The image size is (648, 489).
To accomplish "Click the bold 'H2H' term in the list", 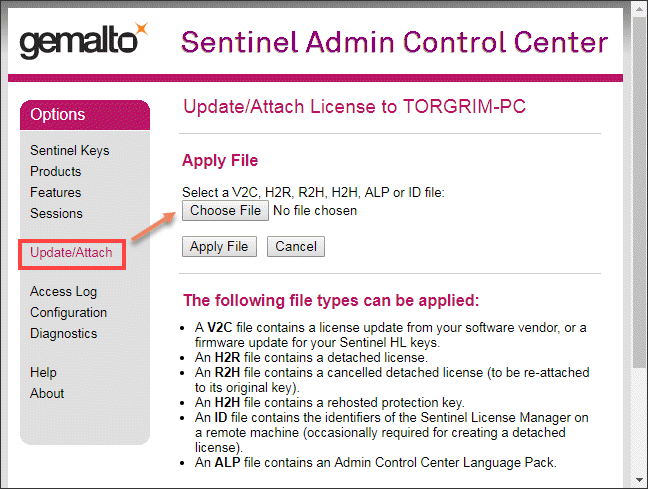I will coord(227,402).
